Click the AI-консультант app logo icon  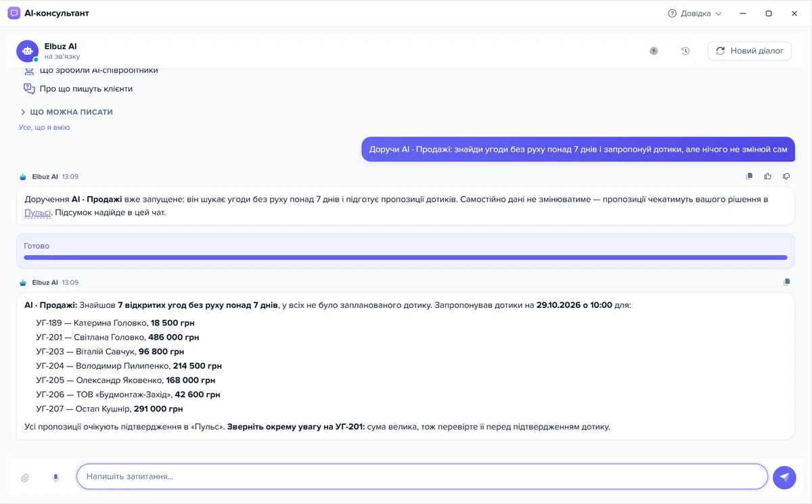pyautogui.click(x=14, y=14)
